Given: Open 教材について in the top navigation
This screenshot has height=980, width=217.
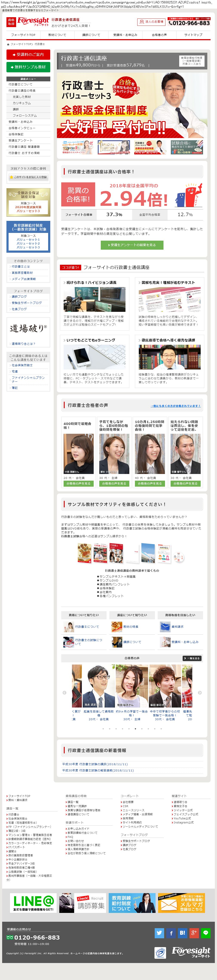Looking at the screenshot, I should [57, 35].
